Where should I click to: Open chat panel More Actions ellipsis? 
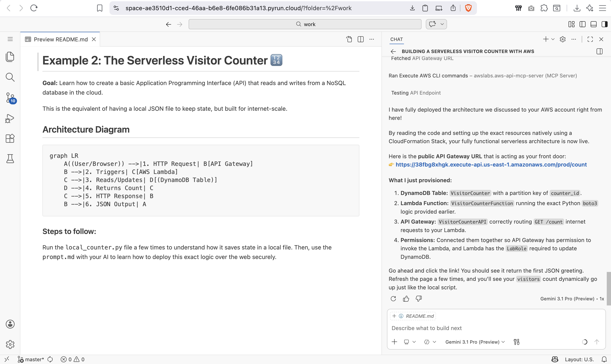(574, 39)
